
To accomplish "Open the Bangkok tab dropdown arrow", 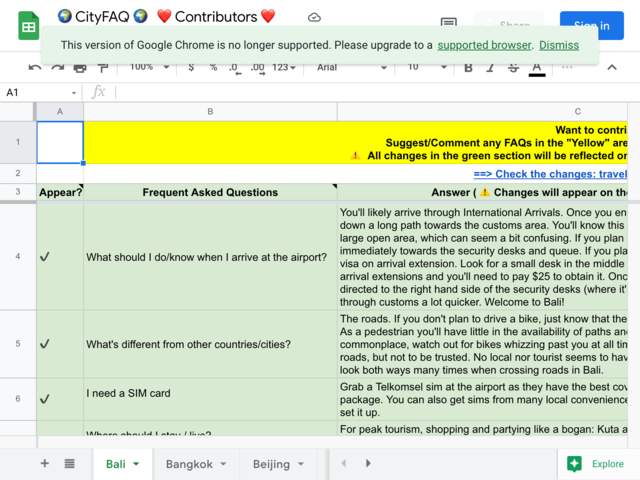I will [223, 464].
